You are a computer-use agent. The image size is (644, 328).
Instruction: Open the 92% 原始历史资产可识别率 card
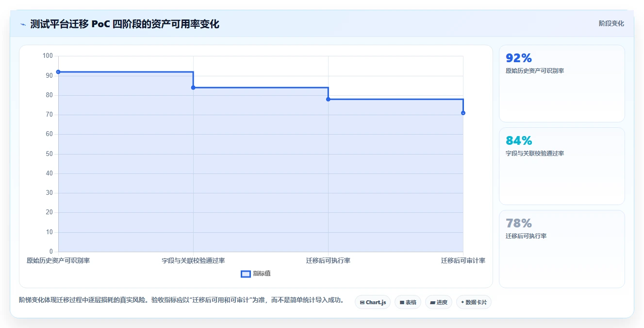tap(561, 84)
